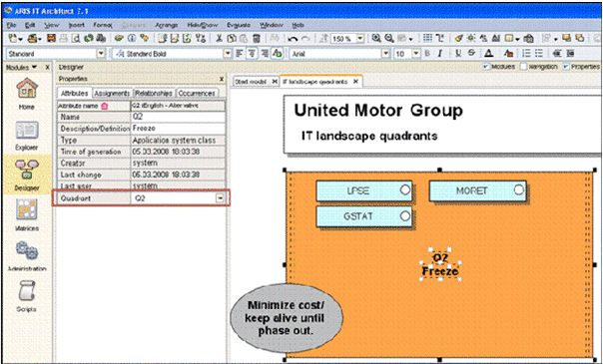Click the Info (i) toolbar icon
The height and width of the screenshot is (364, 603).
132,39
